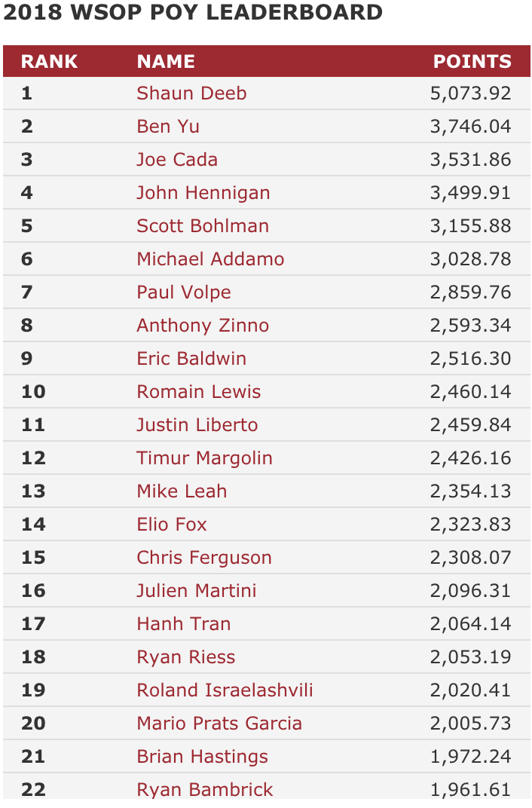The height and width of the screenshot is (808, 532).
Task: Select Timur Margolin in the table
Action: [x=204, y=458]
